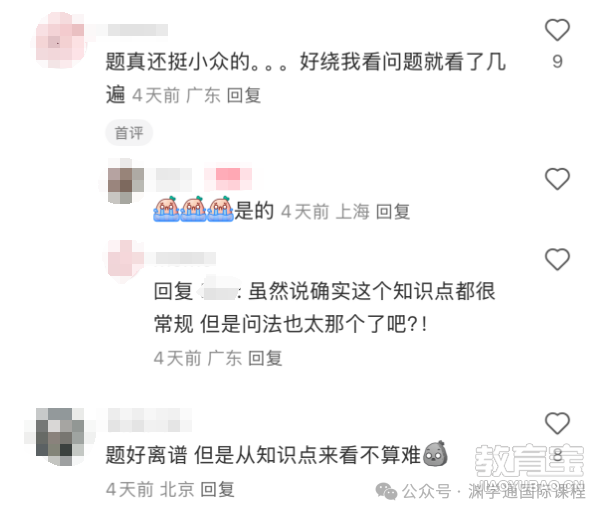Reply to the 题好离谱 comment from 北京

point(218,490)
